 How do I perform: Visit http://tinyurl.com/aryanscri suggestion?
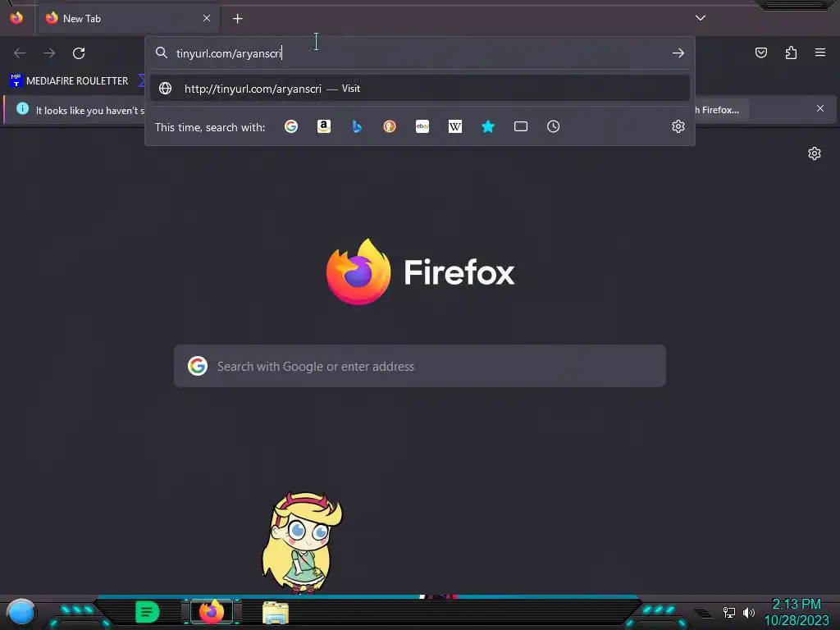click(x=420, y=89)
